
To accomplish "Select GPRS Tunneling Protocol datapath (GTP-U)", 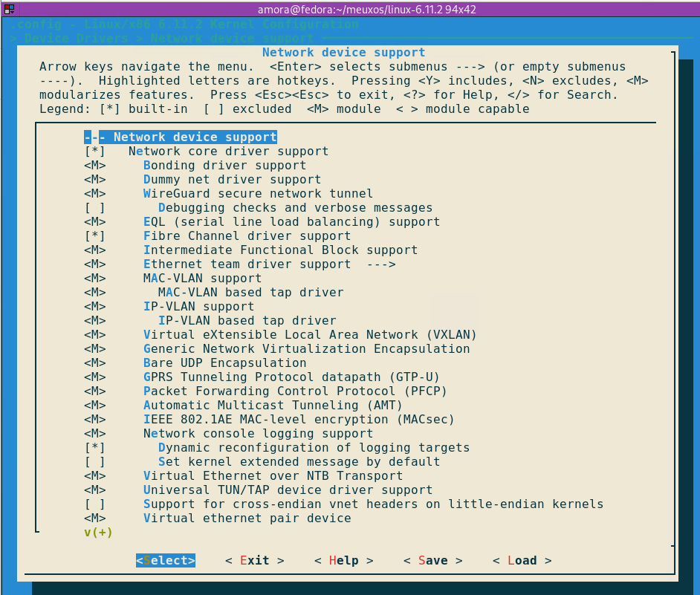I will tap(291, 377).
